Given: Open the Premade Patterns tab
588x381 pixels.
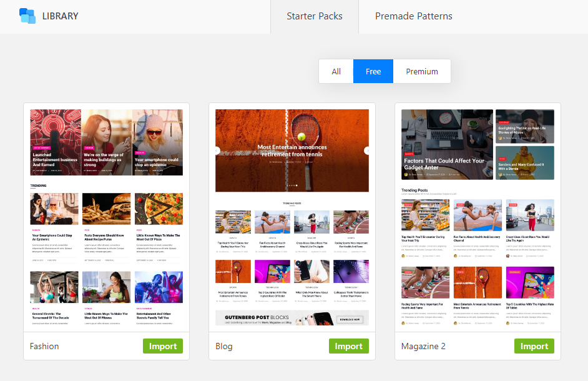Looking at the screenshot, I should click(413, 16).
